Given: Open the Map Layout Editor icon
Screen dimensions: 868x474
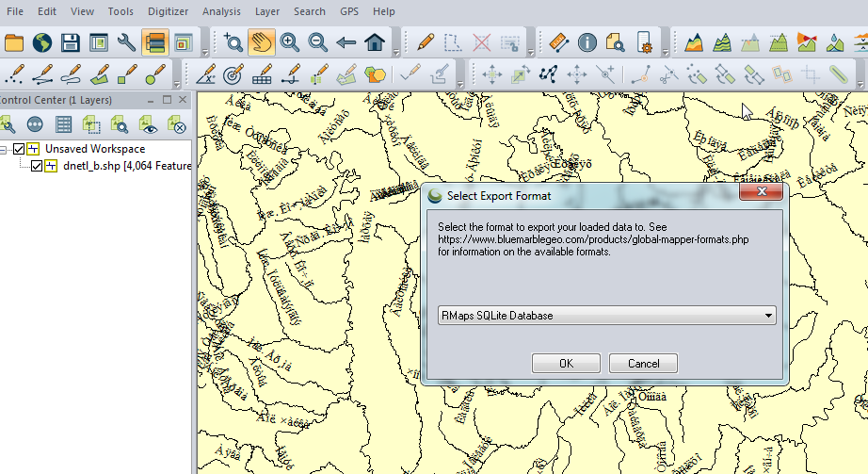Looking at the screenshot, I should (99, 42).
